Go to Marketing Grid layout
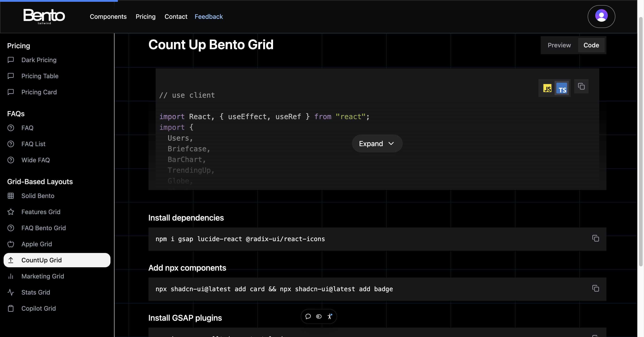Image resolution: width=644 pixels, height=337 pixels. [x=57, y=276]
